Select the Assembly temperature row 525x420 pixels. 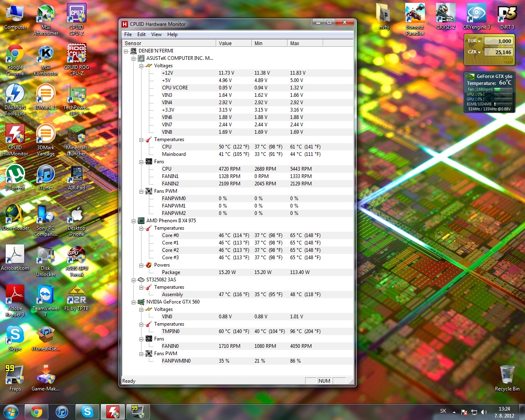pos(238,294)
